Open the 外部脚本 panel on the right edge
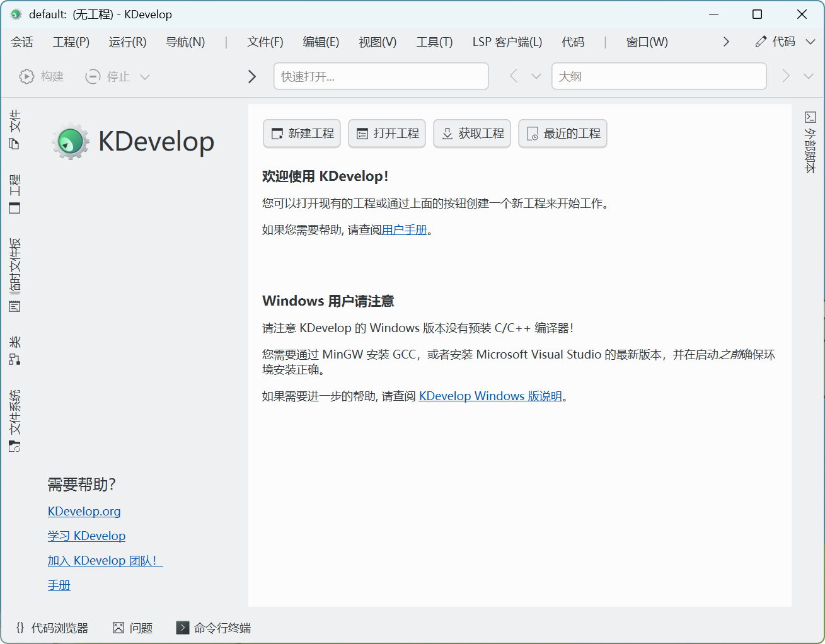 pyautogui.click(x=811, y=145)
